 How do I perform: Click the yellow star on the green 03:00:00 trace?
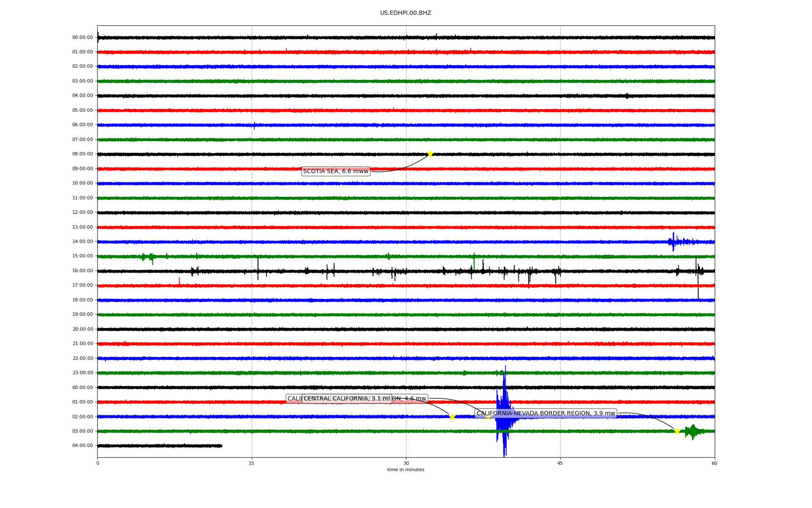(x=677, y=431)
